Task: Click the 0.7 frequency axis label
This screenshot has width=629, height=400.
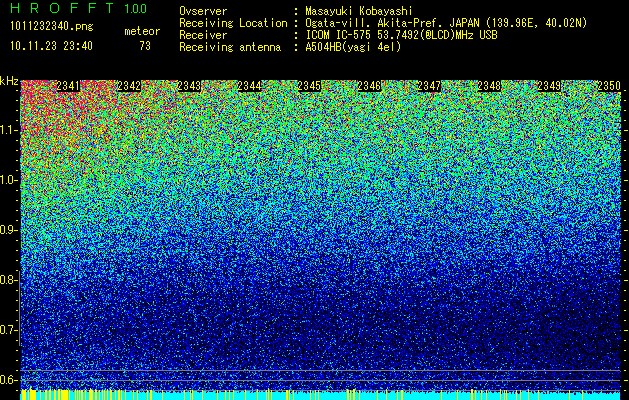Action: pos(8,330)
